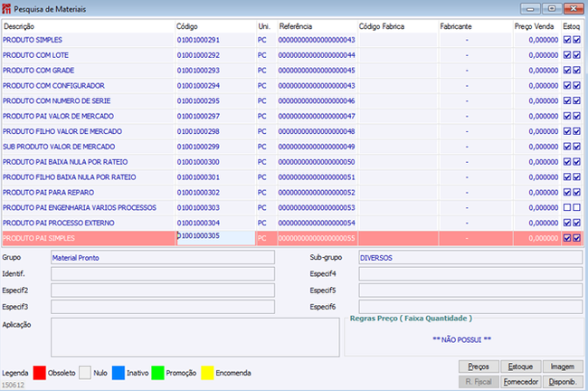Select the PRODUTO COM LOTE row

pyautogui.click(x=292, y=55)
